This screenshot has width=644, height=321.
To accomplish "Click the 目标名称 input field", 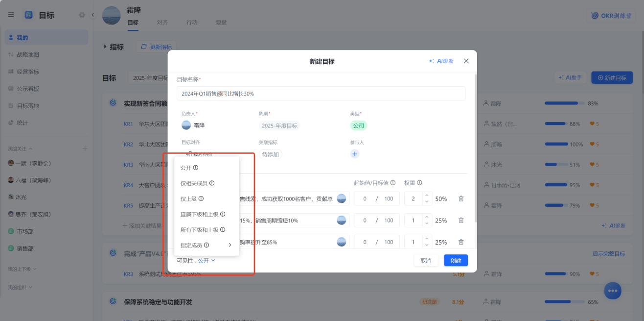I will click(321, 94).
